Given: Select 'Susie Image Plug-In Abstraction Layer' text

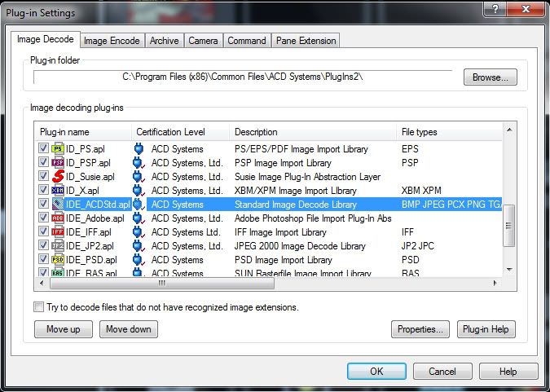Looking at the screenshot, I should (x=307, y=177).
